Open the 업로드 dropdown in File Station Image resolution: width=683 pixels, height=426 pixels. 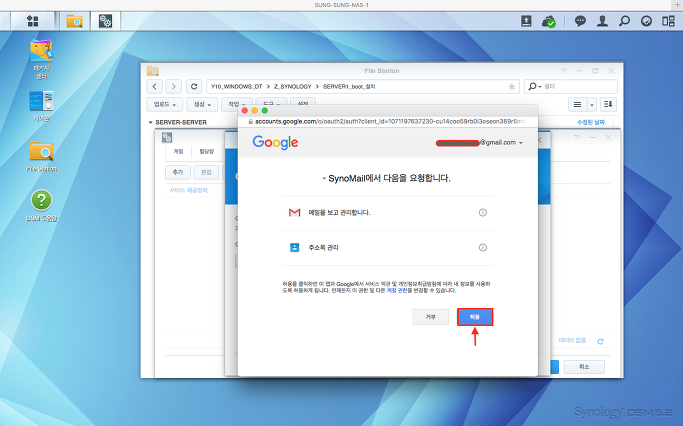click(165, 105)
